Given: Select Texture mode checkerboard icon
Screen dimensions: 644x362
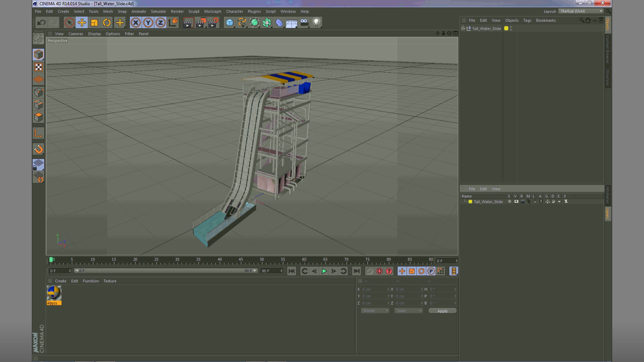Looking at the screenshot, I should point(39,67).
